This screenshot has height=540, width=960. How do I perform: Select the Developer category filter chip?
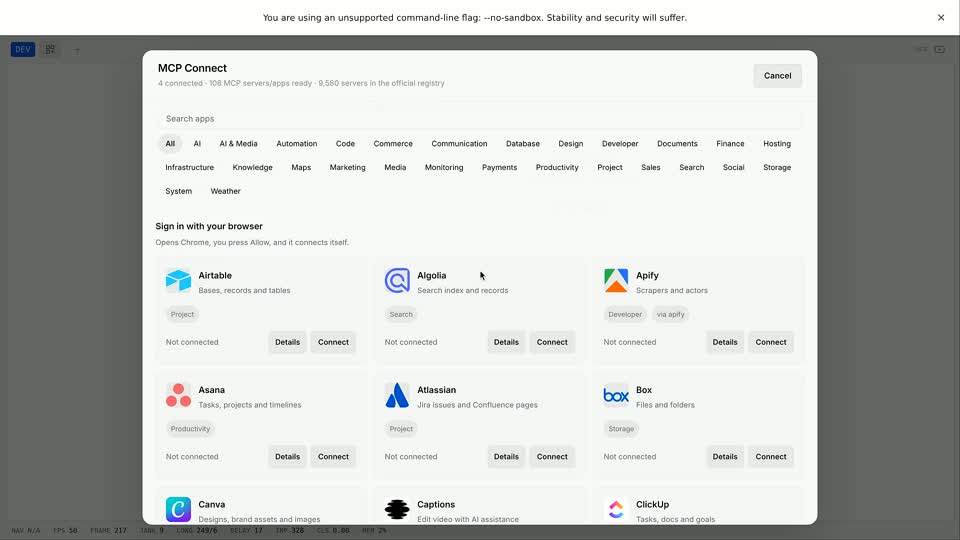click(620, 144)
